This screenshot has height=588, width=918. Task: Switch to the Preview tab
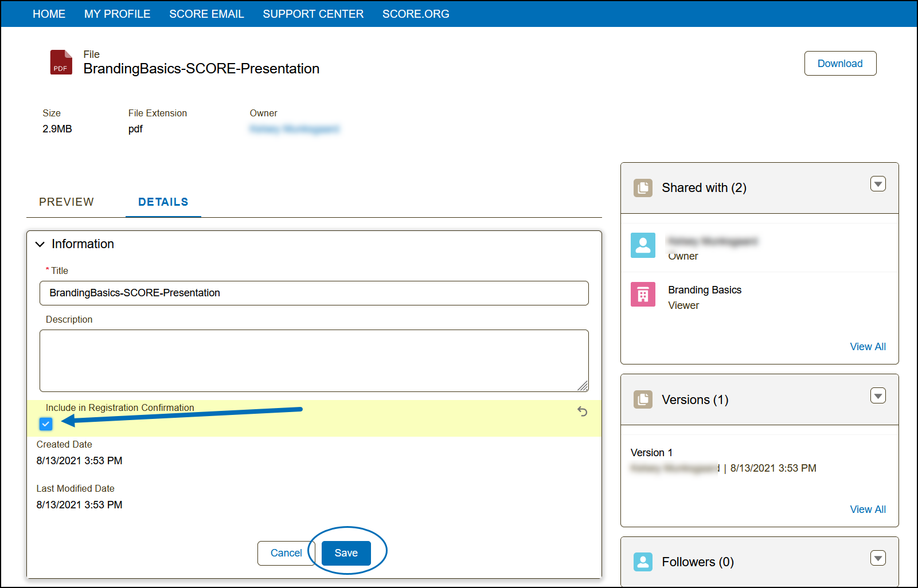tap(67, 202)
